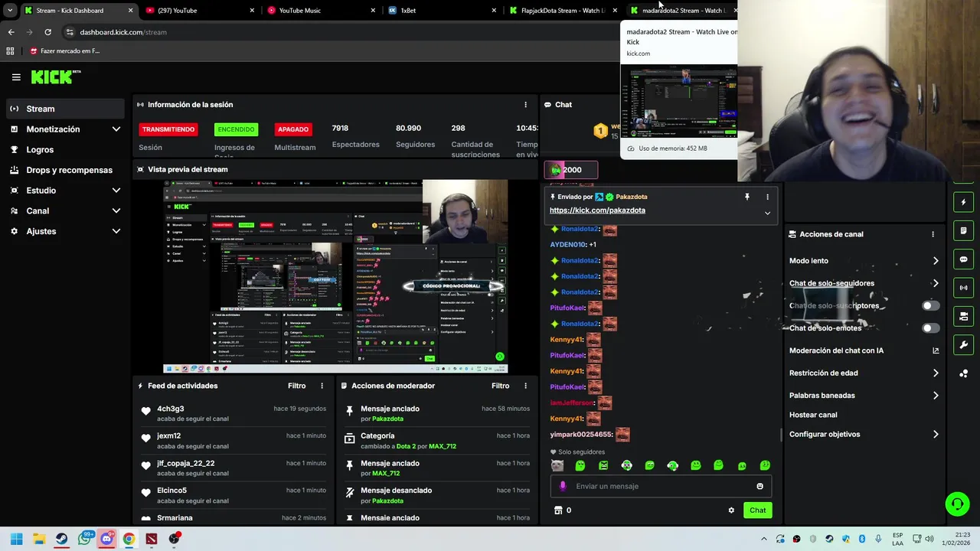The height and width of the screenshot is (551, 980).
Task: Click the green Chat send button
Action: (x=757, y=510)
